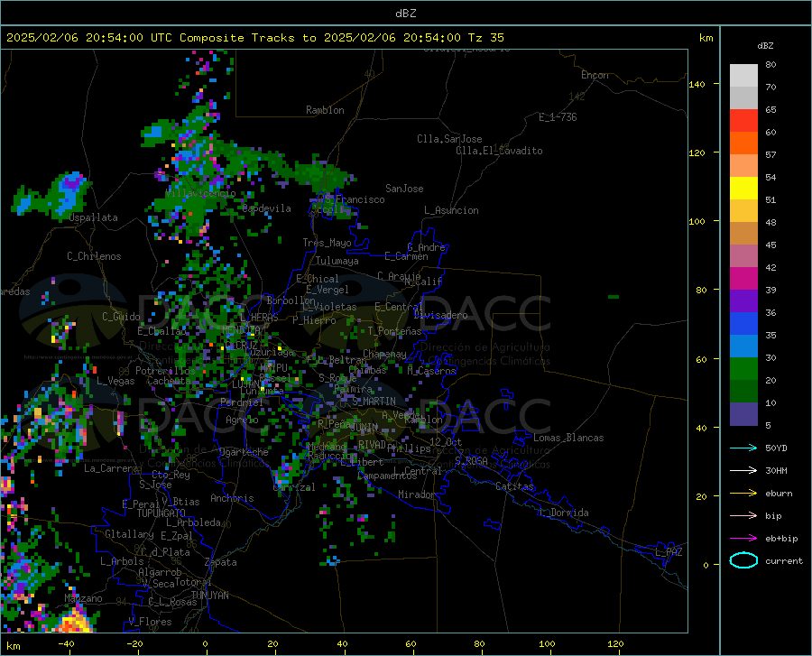Click the 'L_Asuncion' map label
Viewport: 812px width, 656px height.
(x=452, y=210)
